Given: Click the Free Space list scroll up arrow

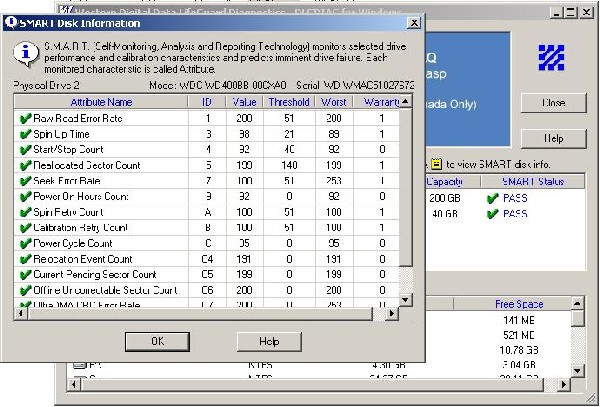Looking at the screenshot, I should 578,304.
